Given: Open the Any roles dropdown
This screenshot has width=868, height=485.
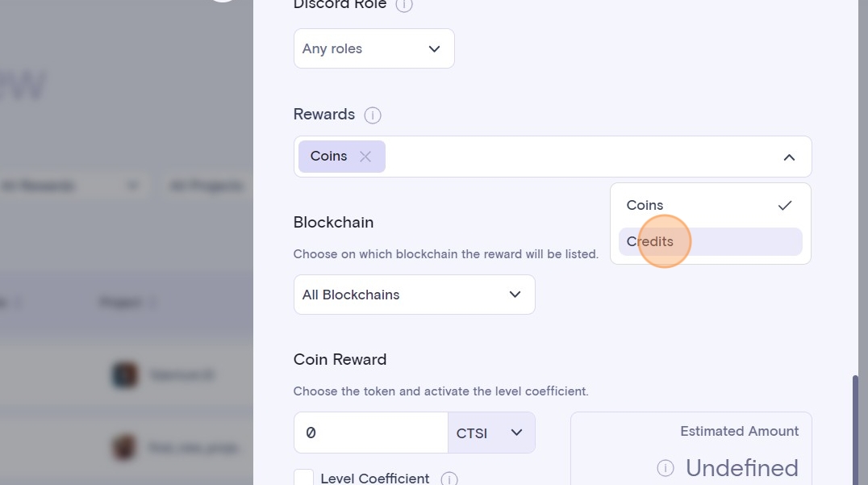Looking at the screenshot, I should tap(373, 48).
